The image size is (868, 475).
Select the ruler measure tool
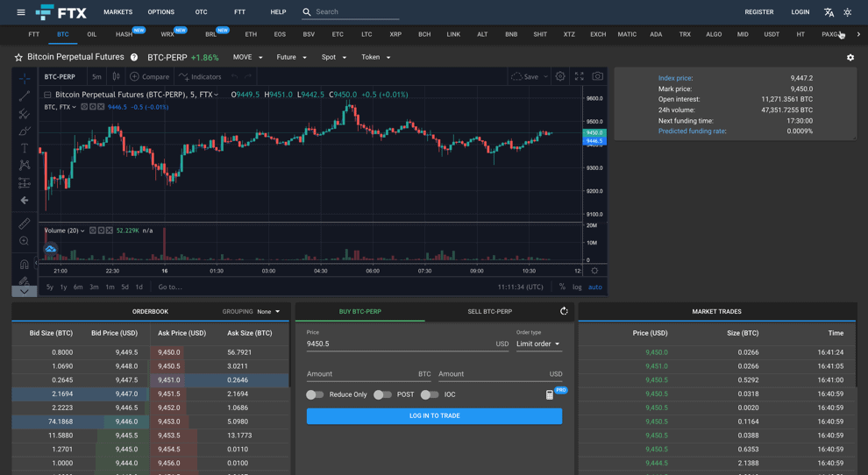tap(25, 223)
